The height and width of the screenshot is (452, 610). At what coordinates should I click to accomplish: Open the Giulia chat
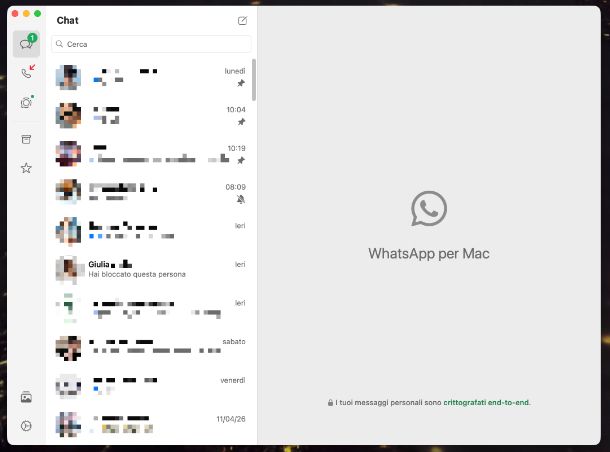click(151, 270)
